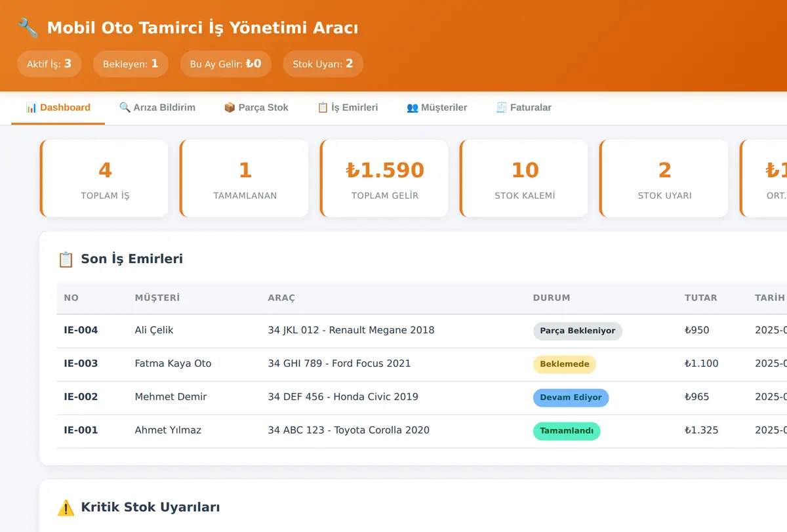Switch to the Faturalar tab

[x=523, y=108]
